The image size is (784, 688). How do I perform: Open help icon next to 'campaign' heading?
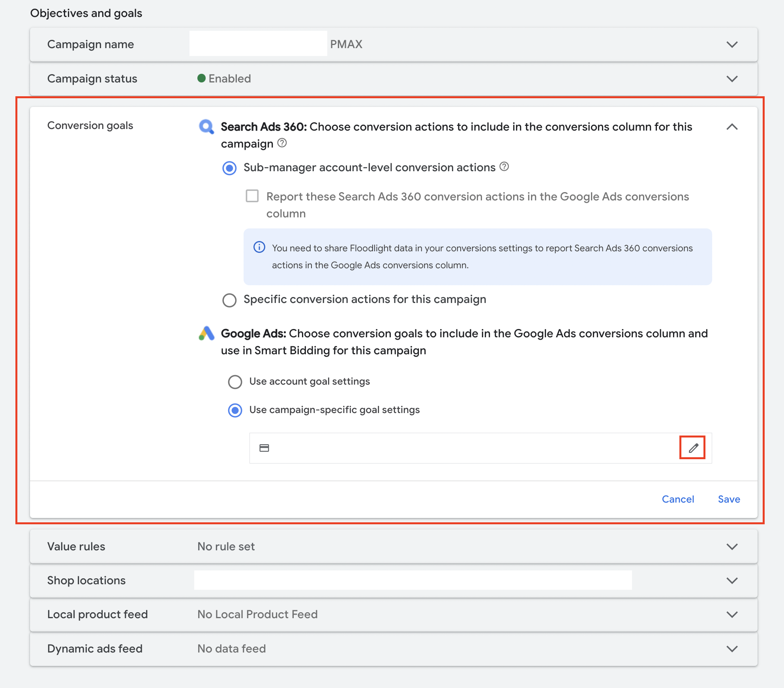(x=282, y=143)
